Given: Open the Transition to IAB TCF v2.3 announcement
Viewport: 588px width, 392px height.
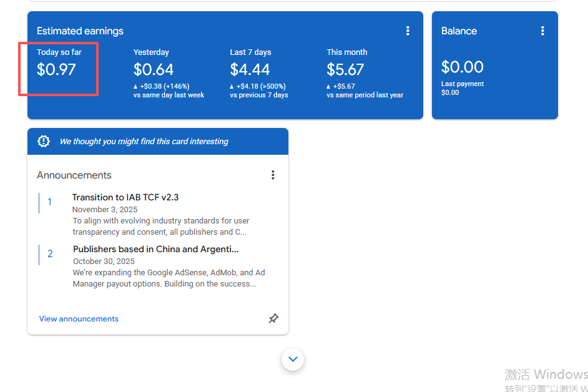Looking at the screenshot, I should 125,197.
